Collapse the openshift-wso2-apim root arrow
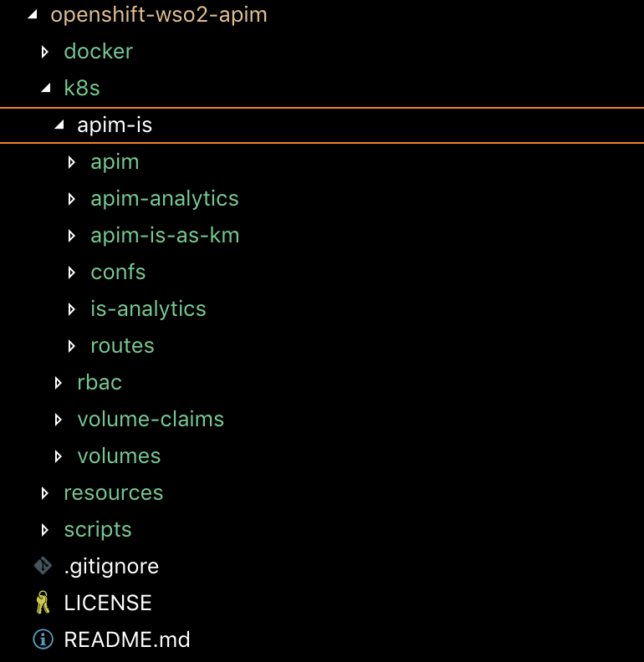 pyautogui.click(x=33, y=14)
